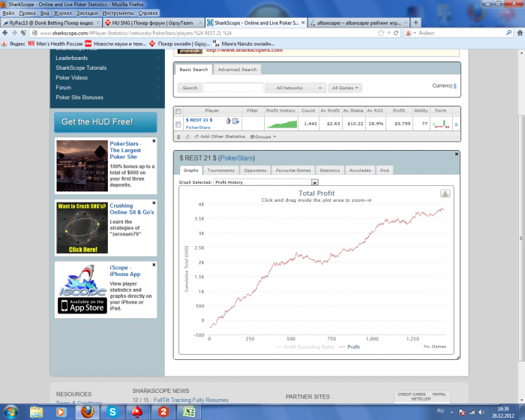
Task: Open PokerStars from the taskbar
Action: [x=137, y=412]
